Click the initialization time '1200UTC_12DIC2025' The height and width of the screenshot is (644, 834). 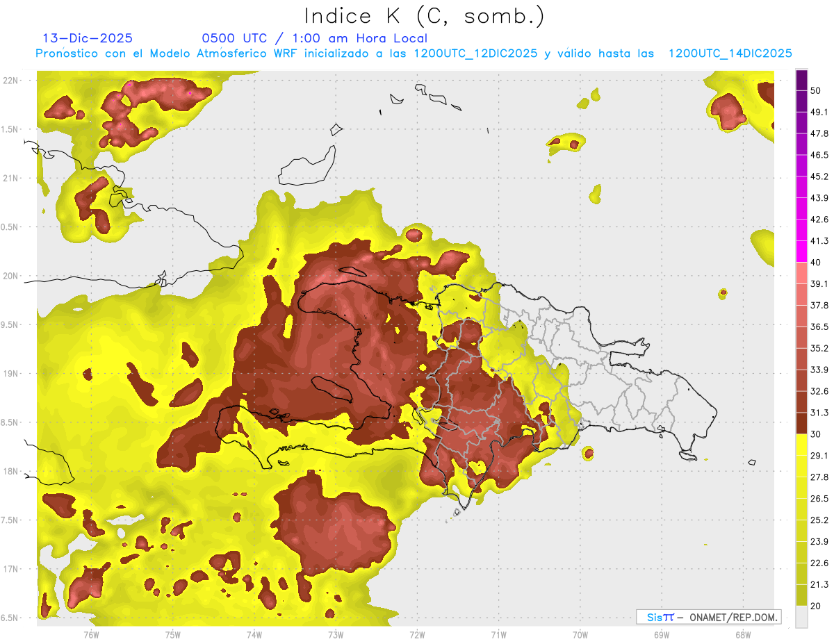[x=475, y=53]
